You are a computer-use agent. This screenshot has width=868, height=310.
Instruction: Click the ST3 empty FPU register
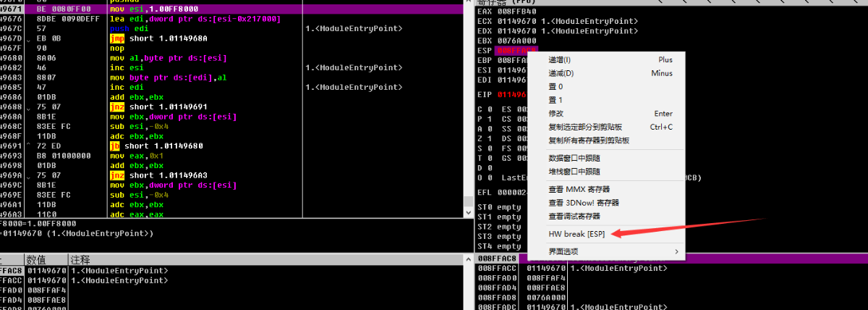click(499, 236)
